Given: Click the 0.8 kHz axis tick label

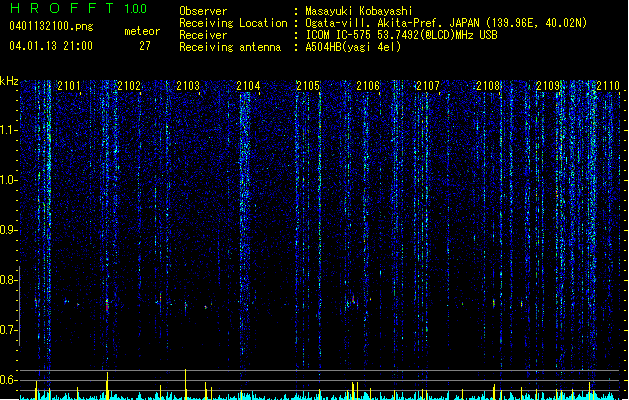Looking at the screenshot, I should click(8, 280).
